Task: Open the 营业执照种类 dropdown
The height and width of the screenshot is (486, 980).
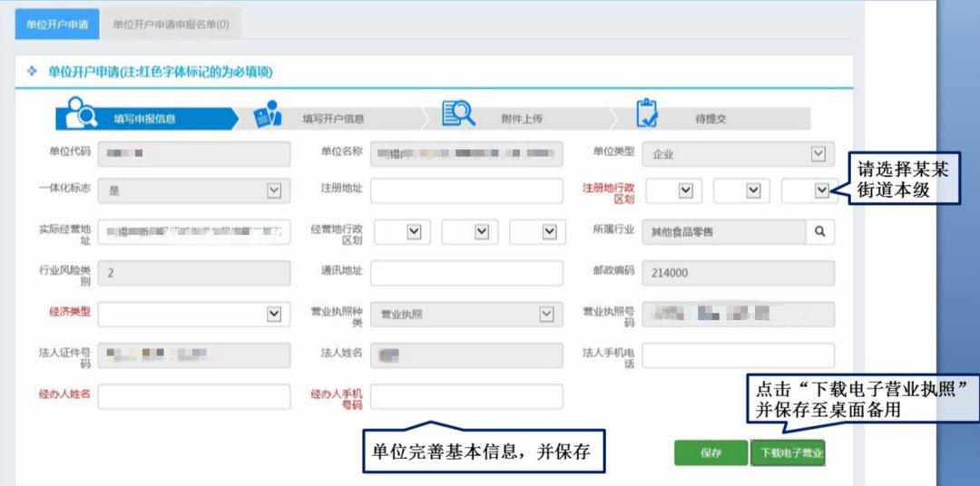Action: (x=466, y=315)
